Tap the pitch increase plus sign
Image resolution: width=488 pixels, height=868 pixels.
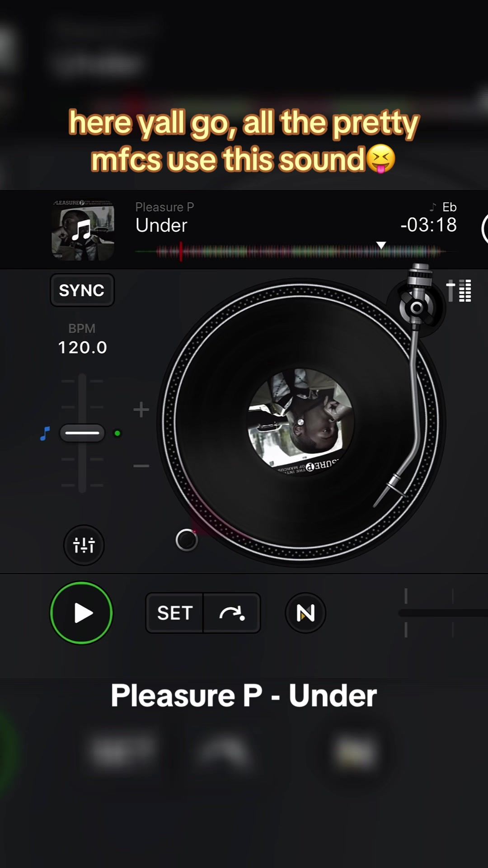141,410
